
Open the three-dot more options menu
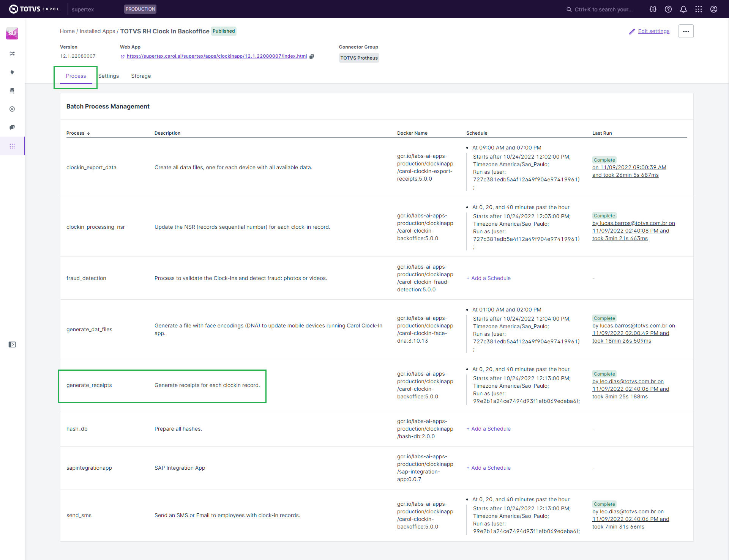[686, 31]
